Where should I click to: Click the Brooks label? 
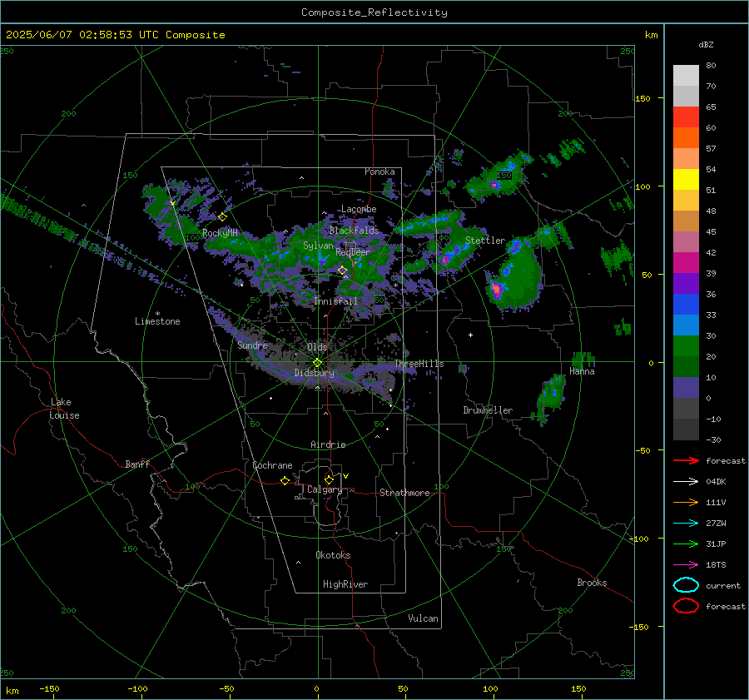tap(592, 583)
